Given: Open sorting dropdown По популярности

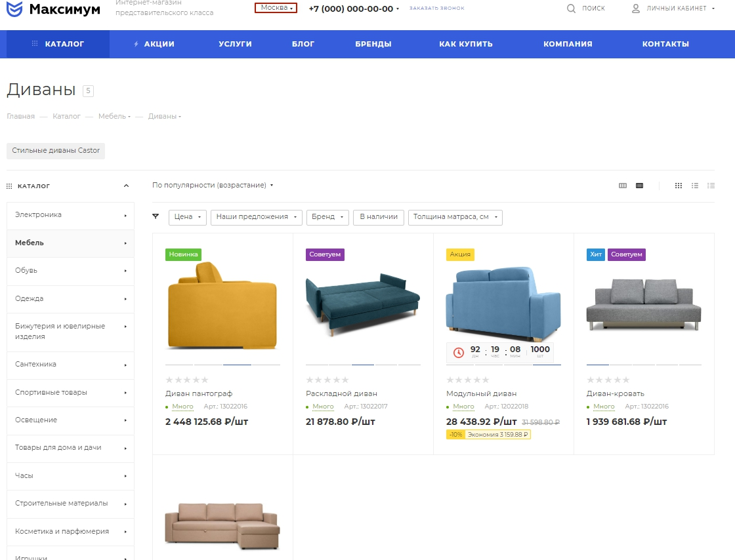Looking at the screenshot, I should (x=213, y=186).
